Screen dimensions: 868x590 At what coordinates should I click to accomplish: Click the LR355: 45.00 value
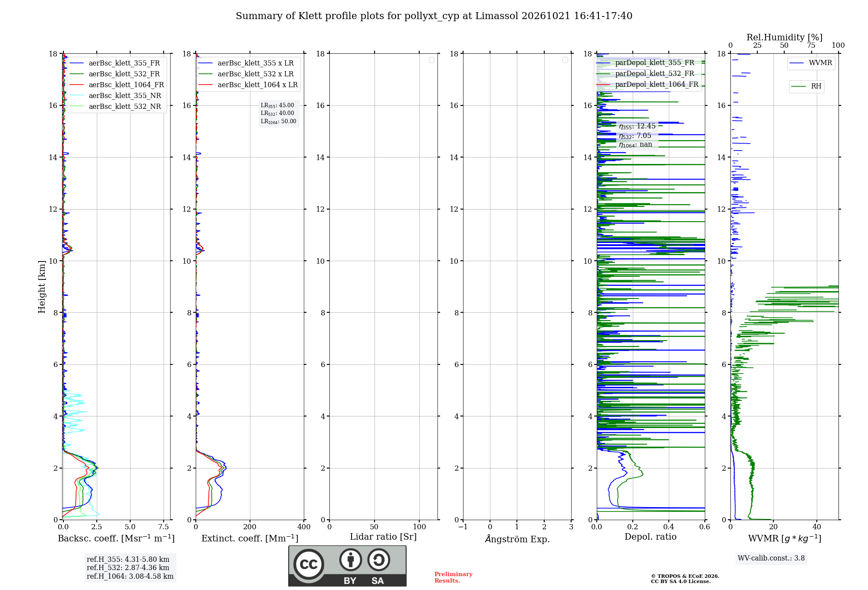[x=277, y=105]
